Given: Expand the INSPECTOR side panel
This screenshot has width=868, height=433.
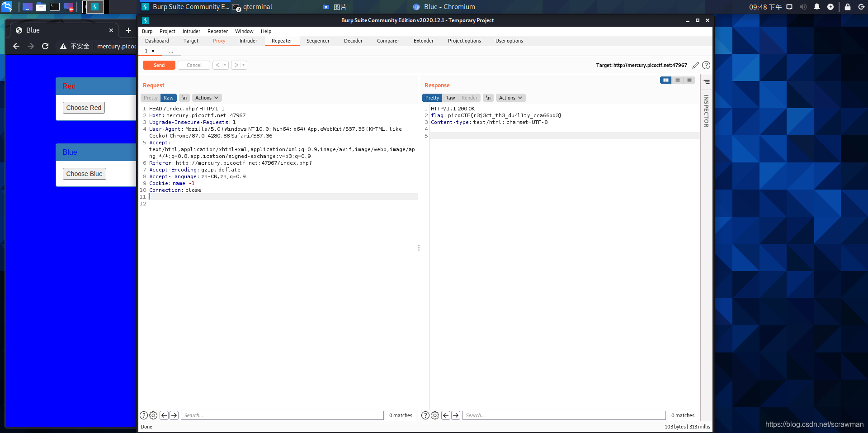Looking at the screenshot, I should (706, 111).
